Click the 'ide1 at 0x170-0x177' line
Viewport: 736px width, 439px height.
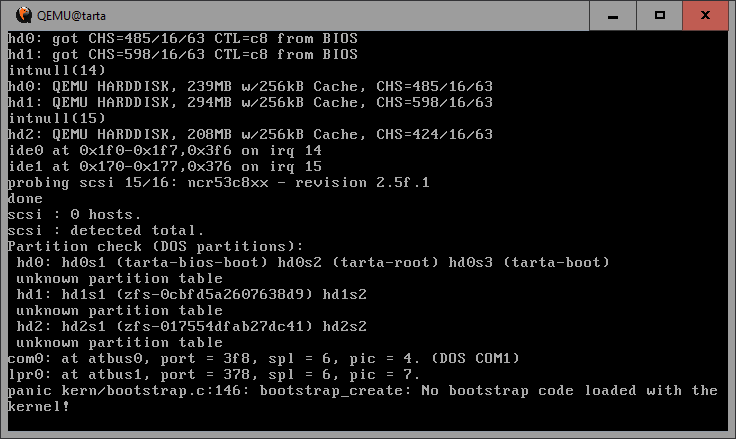[164, 166]
